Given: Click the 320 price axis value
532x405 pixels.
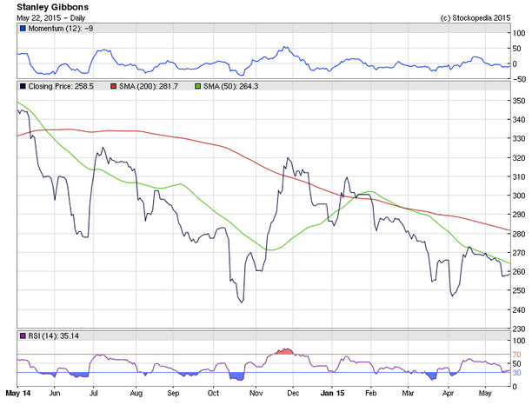Looking at the screenshot, I should pos(519,157).
